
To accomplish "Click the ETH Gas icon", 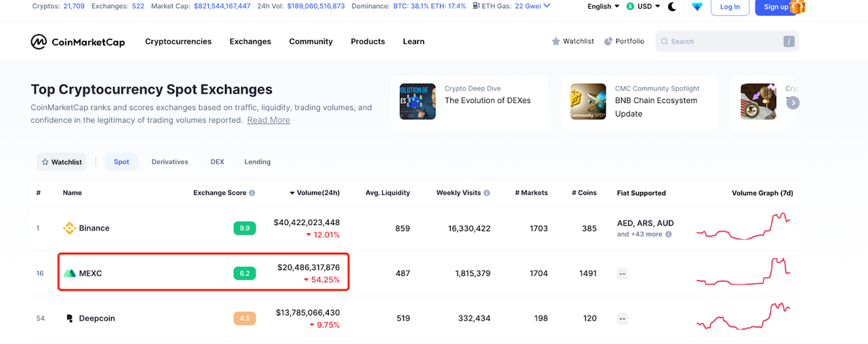I will pos(477,6).
